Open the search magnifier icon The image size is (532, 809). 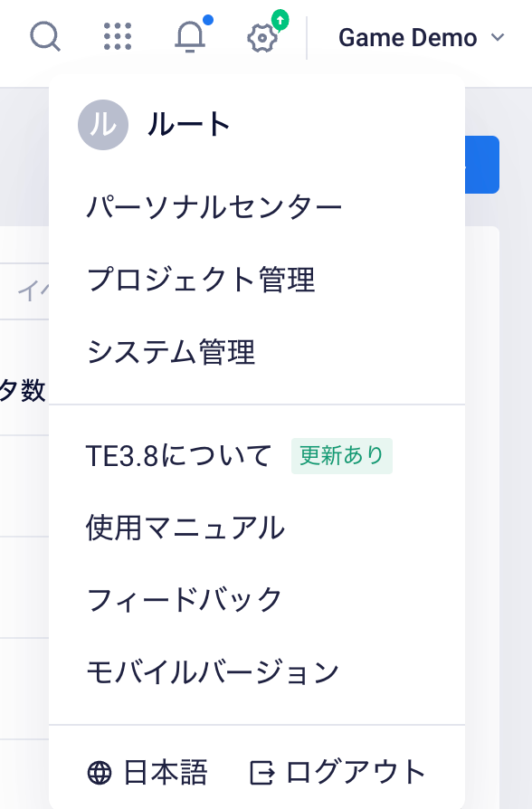(x=45, y=37)
